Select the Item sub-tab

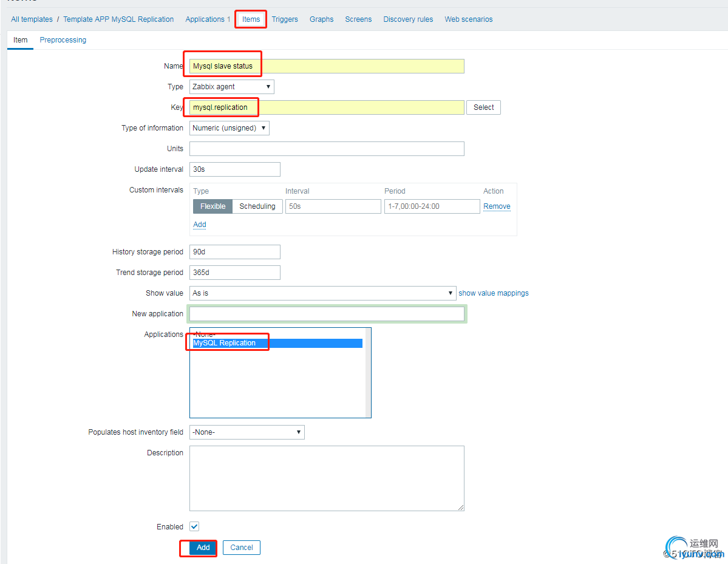click(21, 40)
